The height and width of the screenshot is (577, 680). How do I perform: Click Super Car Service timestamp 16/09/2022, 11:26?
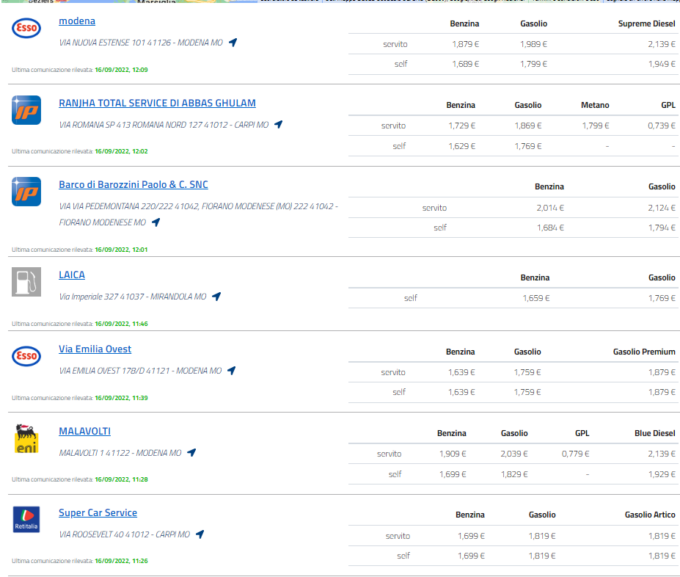pos(121,561)
